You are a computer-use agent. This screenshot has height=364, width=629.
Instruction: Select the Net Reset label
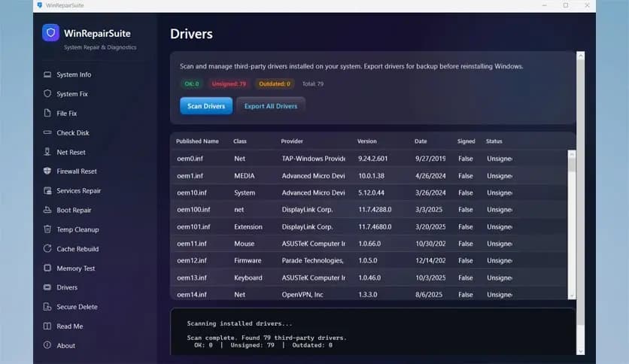[x=71, y=153]
